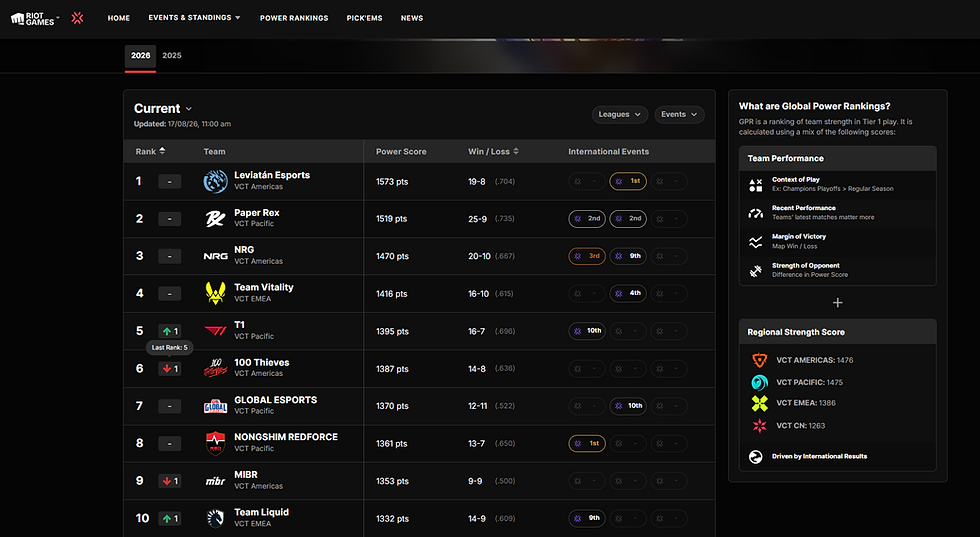Click NRG's 3rd place event badge

[587, 256]
